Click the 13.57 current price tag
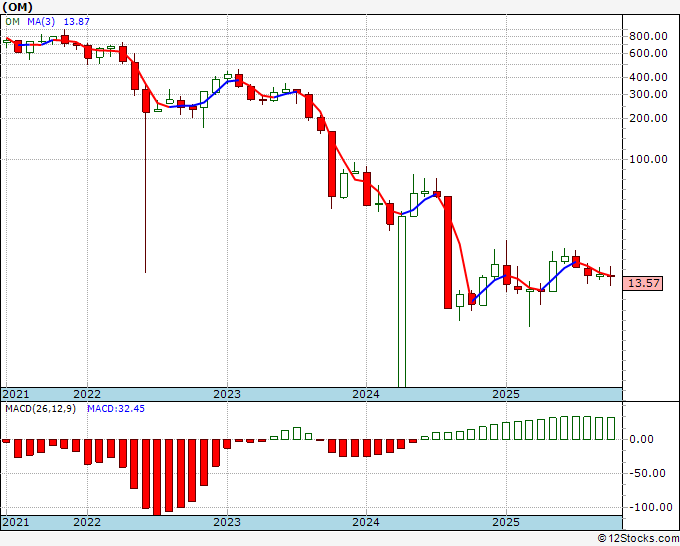Viewport: 680px width, 546px height. tap(643, 283)
